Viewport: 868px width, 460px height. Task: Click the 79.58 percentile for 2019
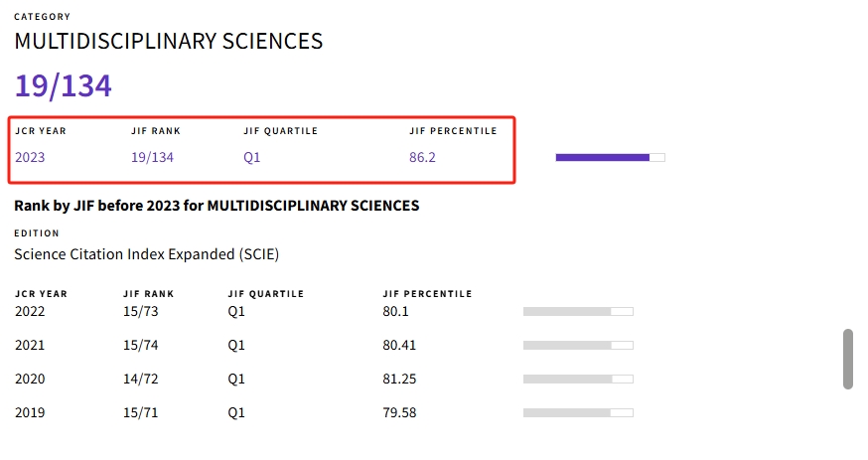click(x=399, y=412)
